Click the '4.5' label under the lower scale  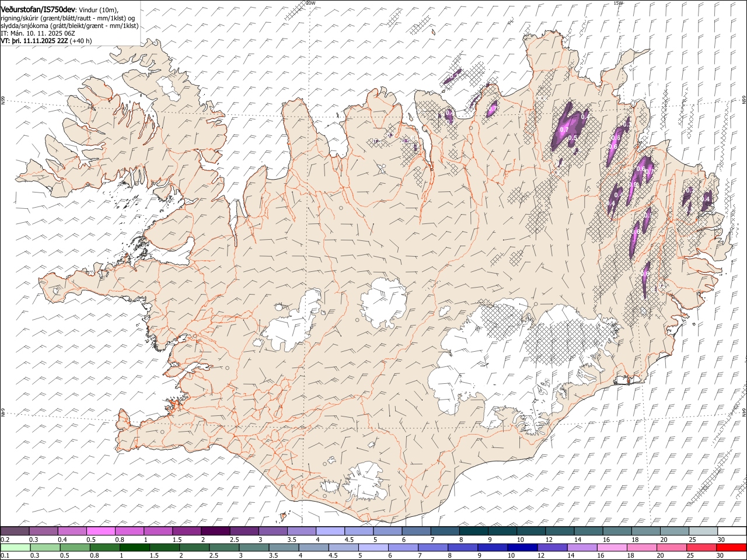pyautogui.click(x=333, y=555)
